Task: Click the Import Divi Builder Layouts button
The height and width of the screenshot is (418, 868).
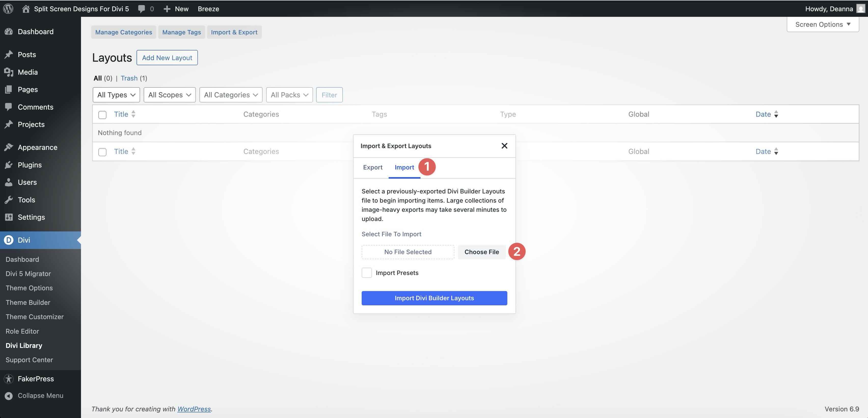Action: [x=434, y=298]
